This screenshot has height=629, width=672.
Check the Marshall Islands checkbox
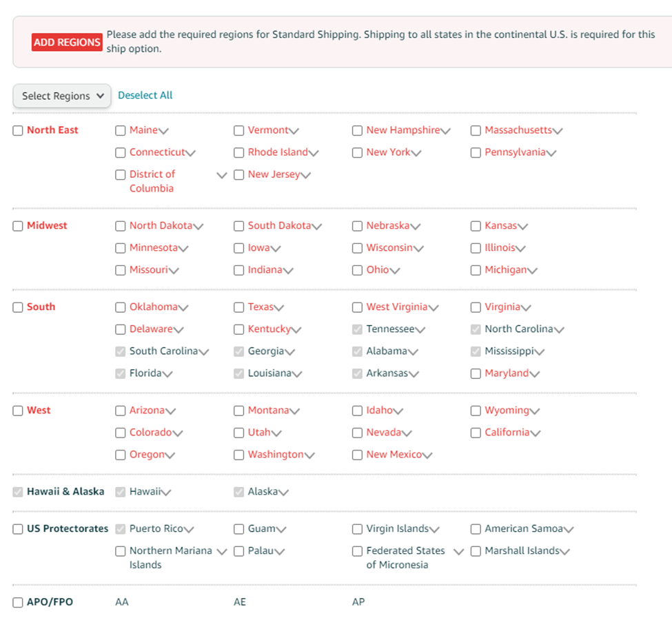476,550
